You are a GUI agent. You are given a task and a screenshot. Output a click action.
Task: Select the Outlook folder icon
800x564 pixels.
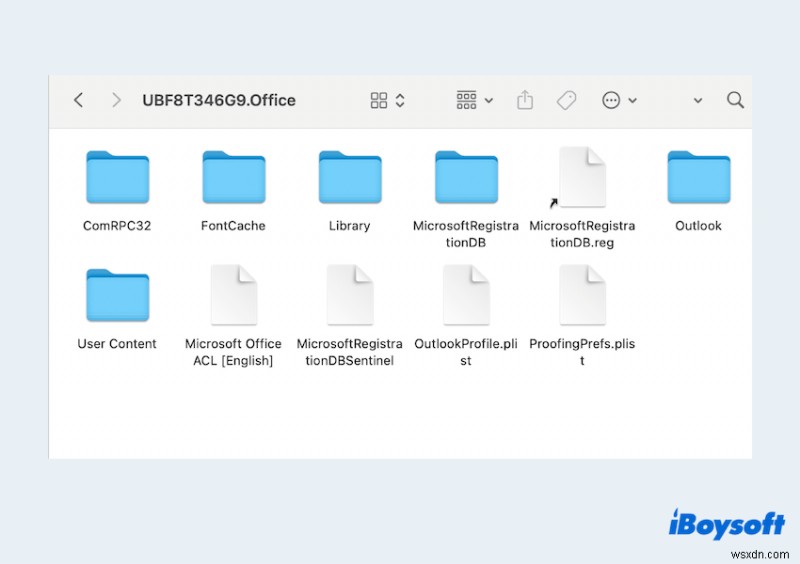tap(699, 177)
